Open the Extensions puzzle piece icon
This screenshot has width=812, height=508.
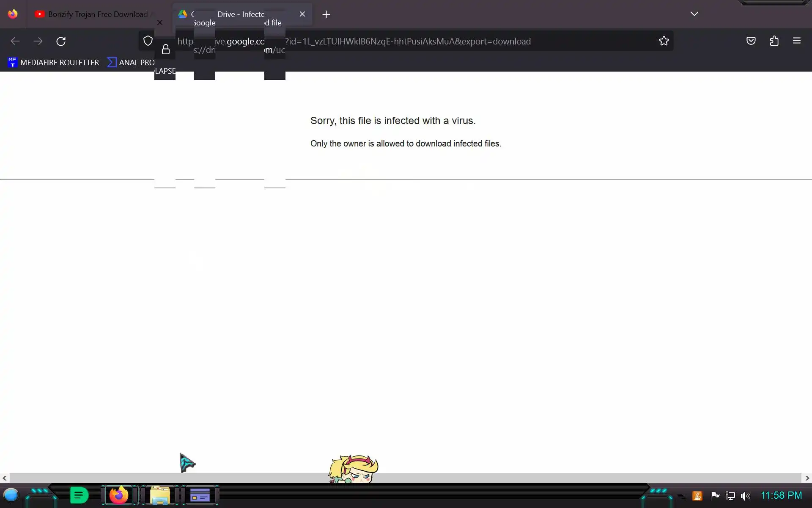[774, 41]
